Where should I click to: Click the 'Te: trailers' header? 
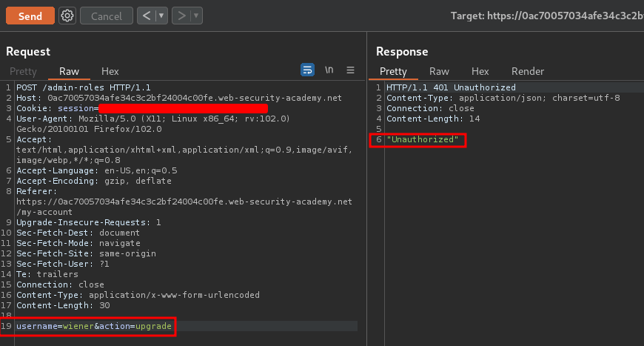pyautogui.click(x=47, y=274)
